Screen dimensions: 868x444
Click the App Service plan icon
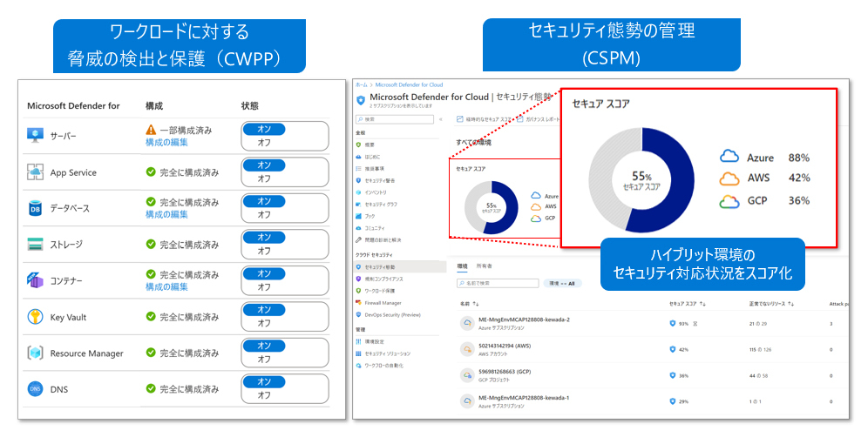(35, 172)
